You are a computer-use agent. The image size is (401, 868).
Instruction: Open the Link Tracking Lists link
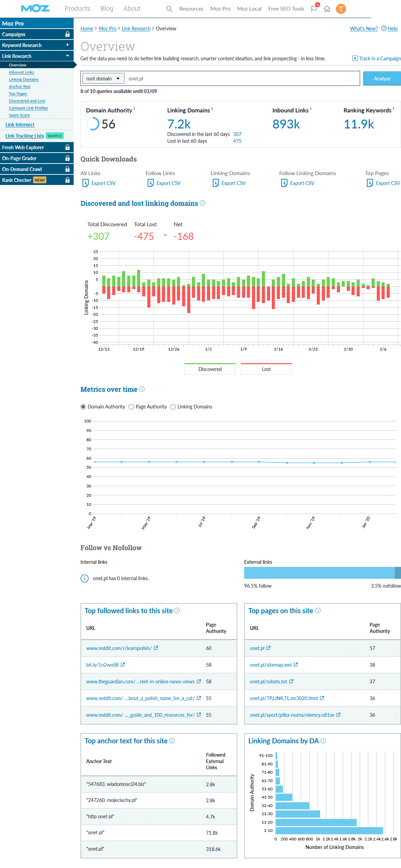(25, 136)
